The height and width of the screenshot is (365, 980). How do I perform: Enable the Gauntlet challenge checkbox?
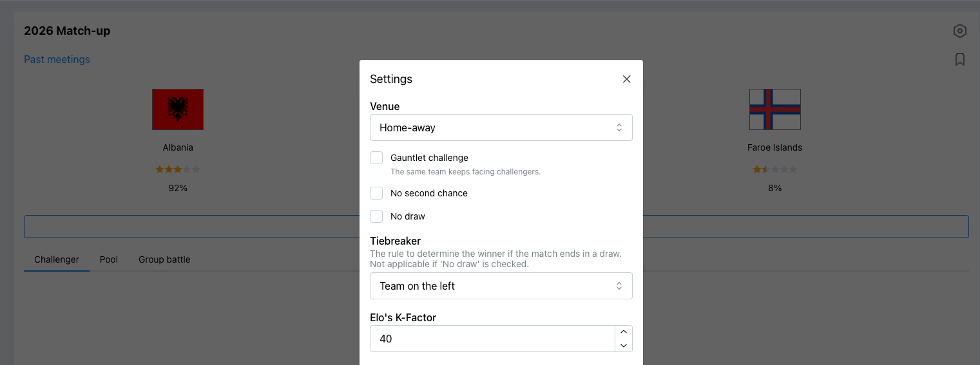pyautogui.click(x=376, y=158)
